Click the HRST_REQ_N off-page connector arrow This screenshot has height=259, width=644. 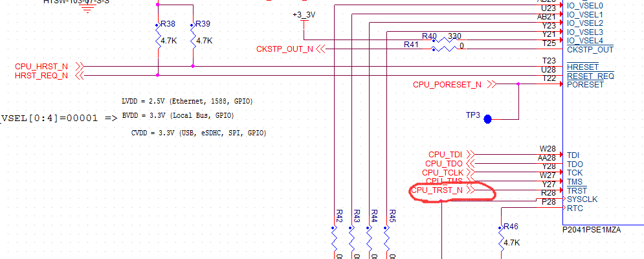[80, 75]
